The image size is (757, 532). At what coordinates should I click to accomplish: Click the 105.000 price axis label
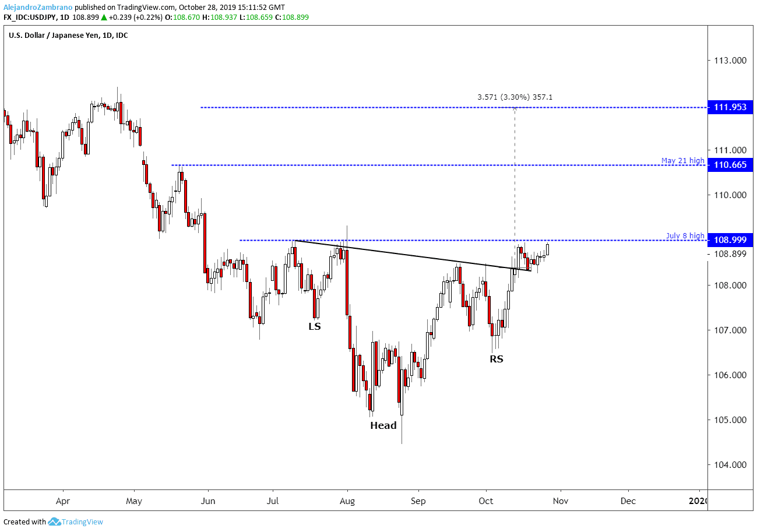(730, 420)
